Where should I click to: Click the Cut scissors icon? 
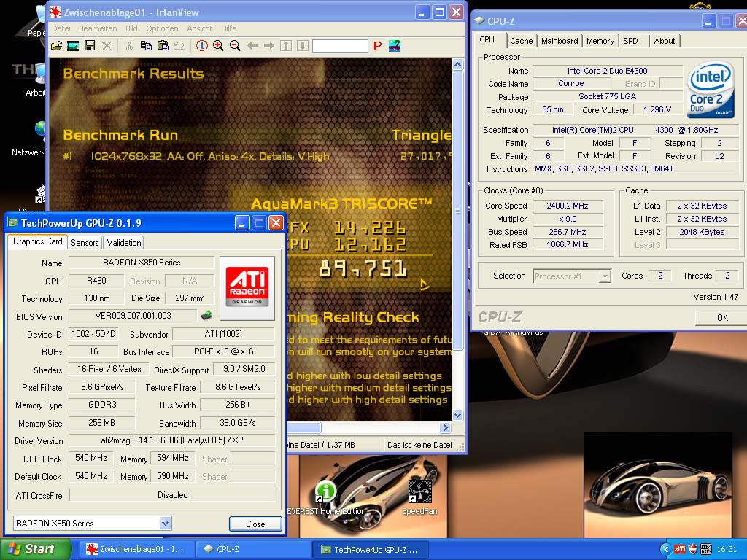tap(129, 46)
